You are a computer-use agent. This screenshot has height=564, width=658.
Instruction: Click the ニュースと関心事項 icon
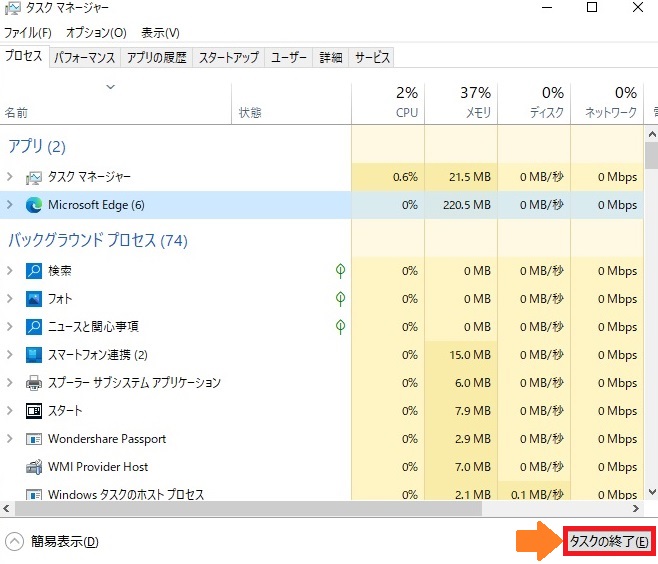click(x=34, y=326)
